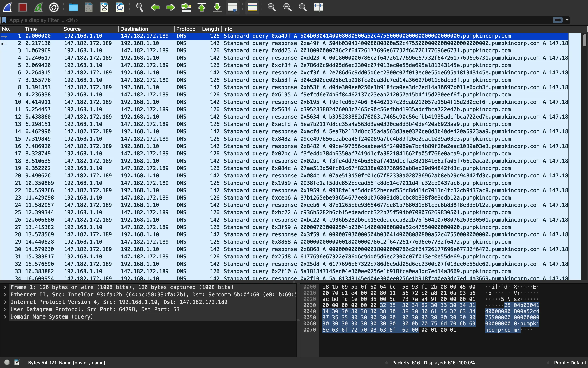Select packet 7 at time 3.155776
The height and width of the screenshot is (368, 588).
284,80
